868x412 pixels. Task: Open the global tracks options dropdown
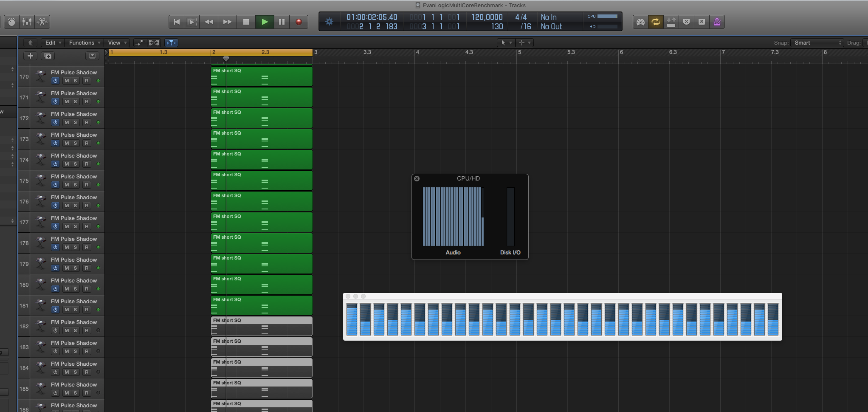[x=92, y=56]
